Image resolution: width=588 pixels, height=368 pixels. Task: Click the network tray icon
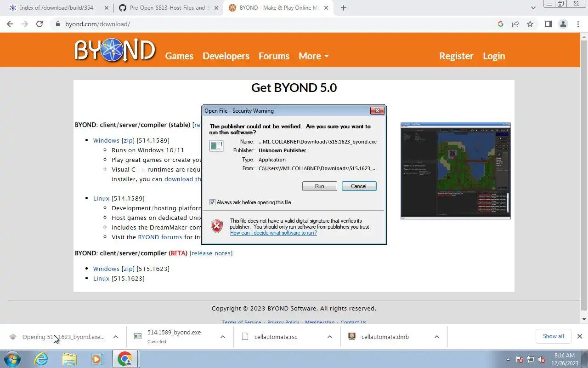pyautogui.click(x=531, y=359)
